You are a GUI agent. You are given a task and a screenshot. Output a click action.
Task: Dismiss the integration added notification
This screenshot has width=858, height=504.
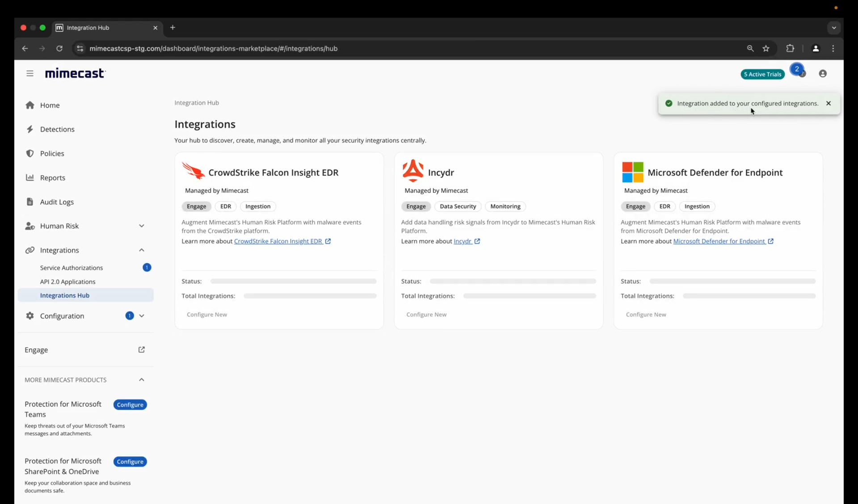coord(828,103)
